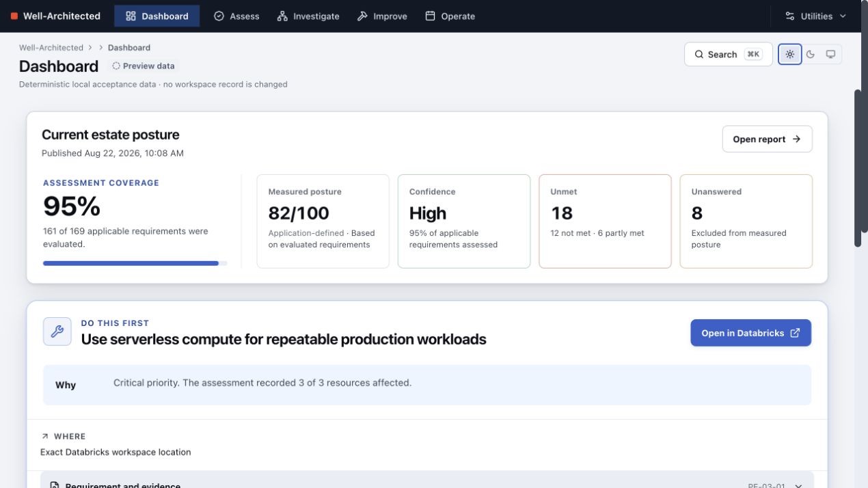Click the Why explanation text box
This screenshot has height=488, width=868.
click(x=427, y=385)
